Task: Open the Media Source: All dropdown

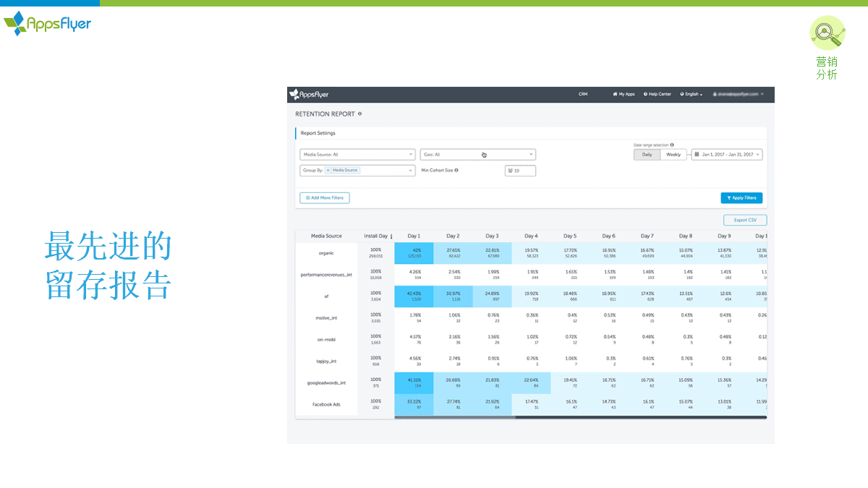Action: [357, 155]
